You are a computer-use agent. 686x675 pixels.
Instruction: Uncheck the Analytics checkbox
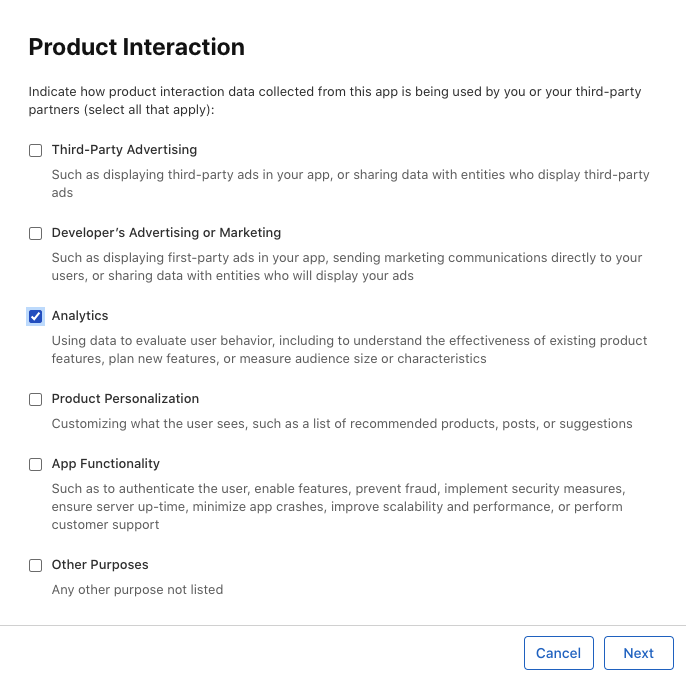coord(36,317)
